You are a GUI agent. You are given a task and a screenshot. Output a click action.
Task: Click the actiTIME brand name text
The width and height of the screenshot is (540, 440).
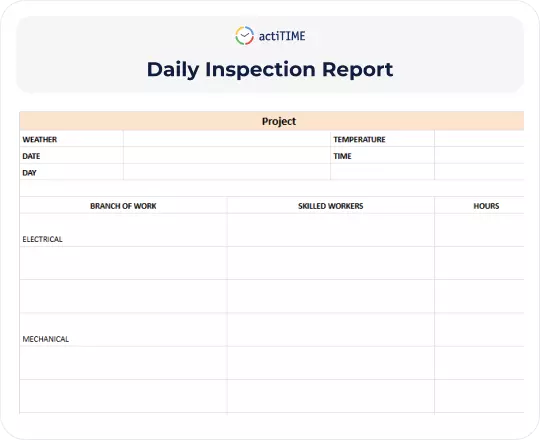point(282,36)
